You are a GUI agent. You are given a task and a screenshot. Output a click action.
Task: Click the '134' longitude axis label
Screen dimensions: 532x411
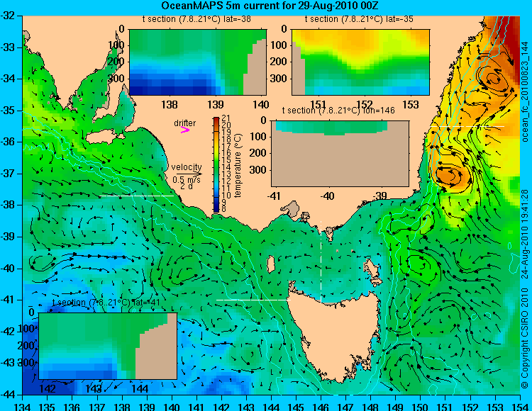pos(23,406)
